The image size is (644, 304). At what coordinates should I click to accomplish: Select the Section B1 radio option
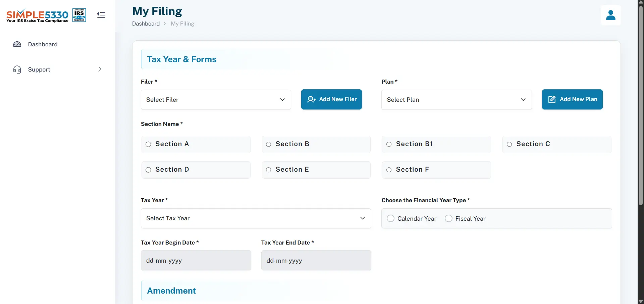[x=389, y=144]
